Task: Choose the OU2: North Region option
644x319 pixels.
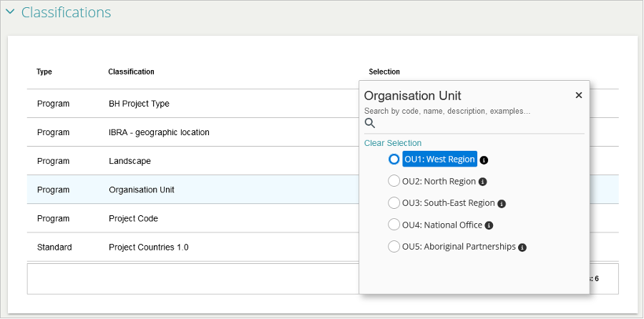Action: tap(394, 181)
